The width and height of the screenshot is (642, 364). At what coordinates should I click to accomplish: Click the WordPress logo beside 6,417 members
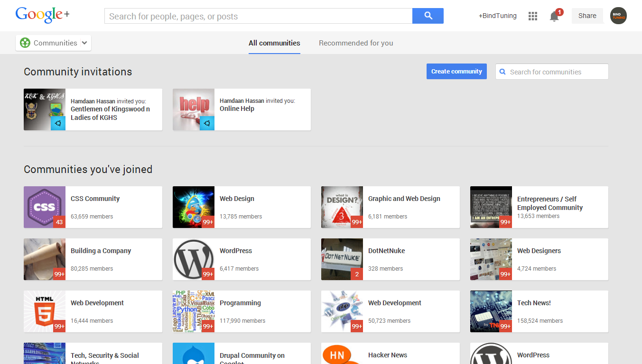[194, 259]
